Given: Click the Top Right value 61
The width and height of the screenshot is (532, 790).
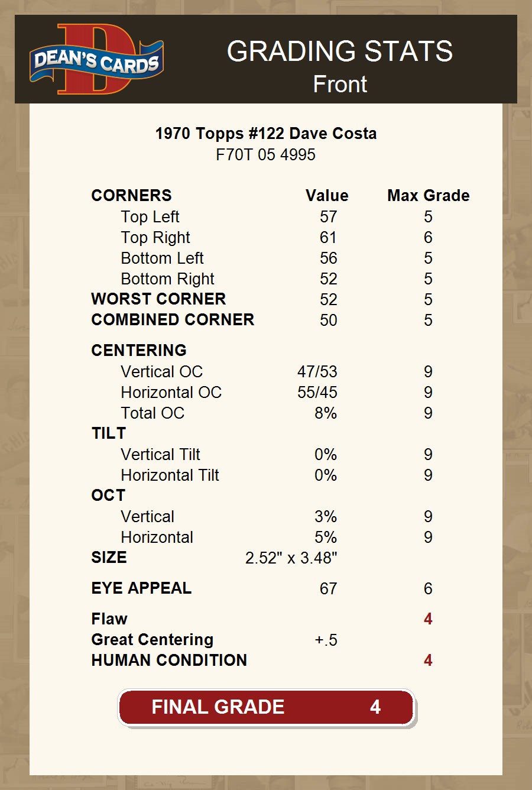Looking at the screenshot, I should pos(328,238).
